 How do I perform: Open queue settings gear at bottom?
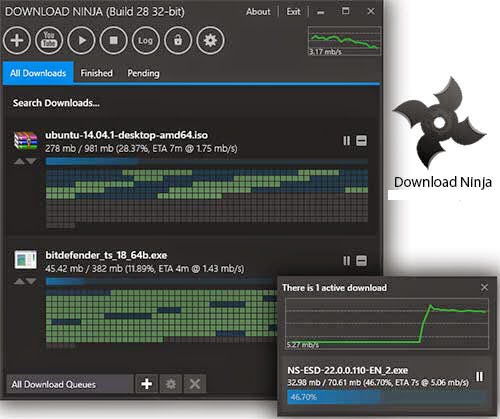click(x=171, y=384)
